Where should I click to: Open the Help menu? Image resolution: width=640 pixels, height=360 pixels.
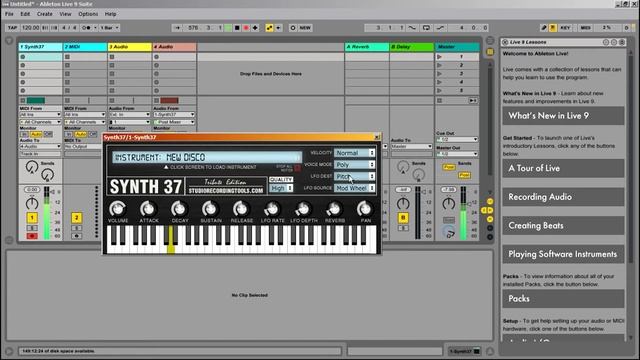(x=111, y=14)
